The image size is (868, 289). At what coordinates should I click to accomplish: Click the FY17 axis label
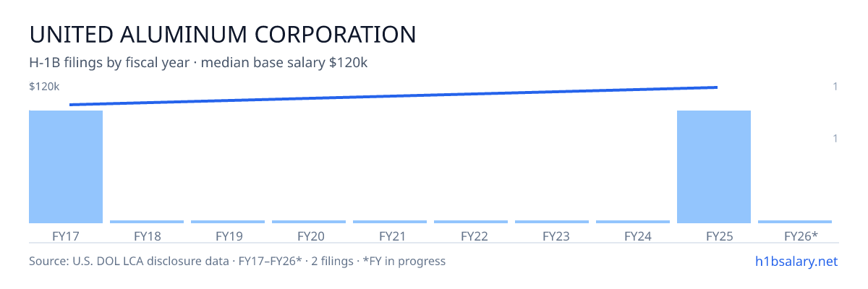coord(66,236)
